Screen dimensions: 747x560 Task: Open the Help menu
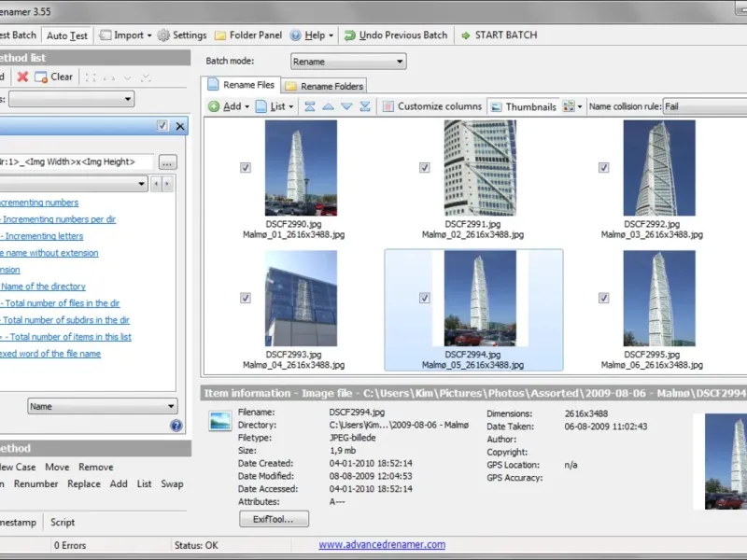314,35
